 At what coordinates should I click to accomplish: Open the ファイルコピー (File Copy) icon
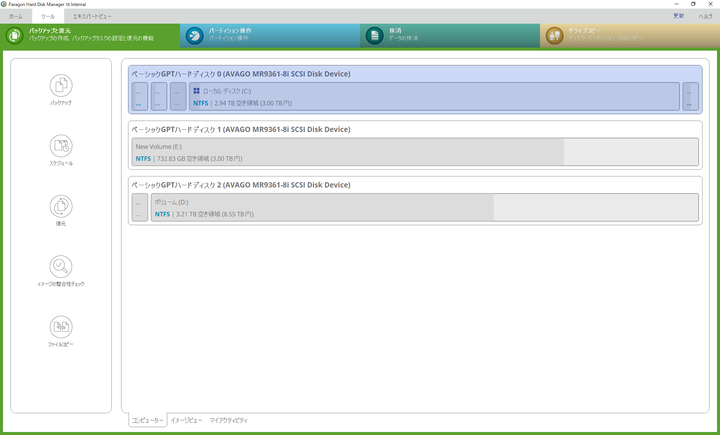tap(61, 327)
